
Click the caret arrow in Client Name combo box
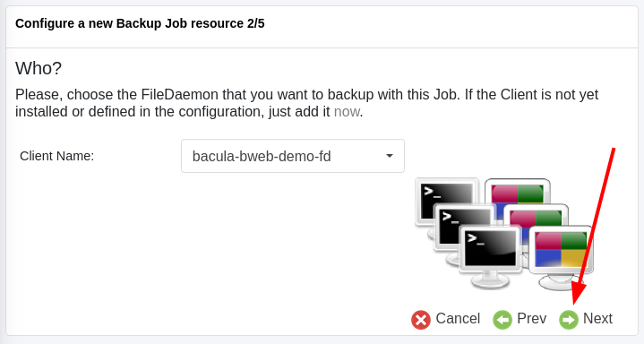coord(390,156)
